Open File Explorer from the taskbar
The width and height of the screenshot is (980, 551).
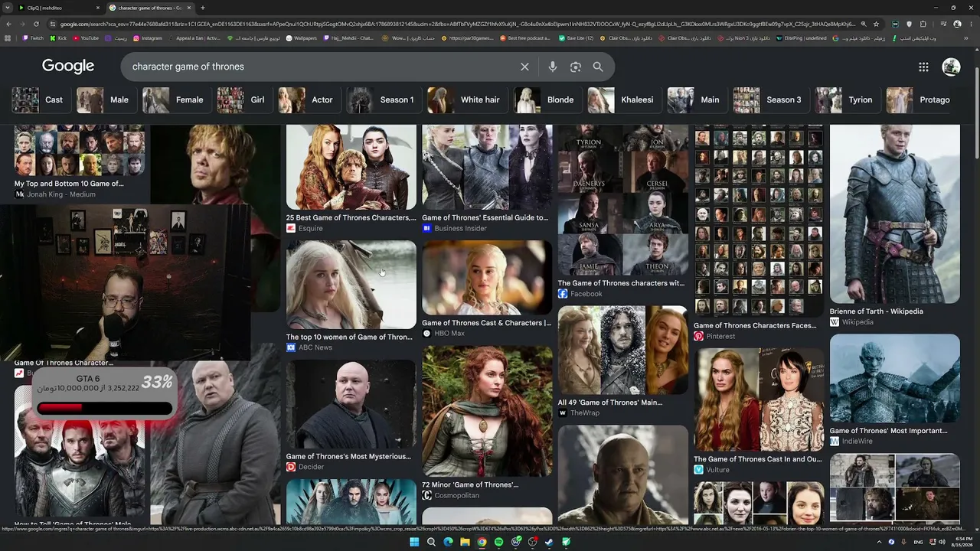[x=465, y=542]
